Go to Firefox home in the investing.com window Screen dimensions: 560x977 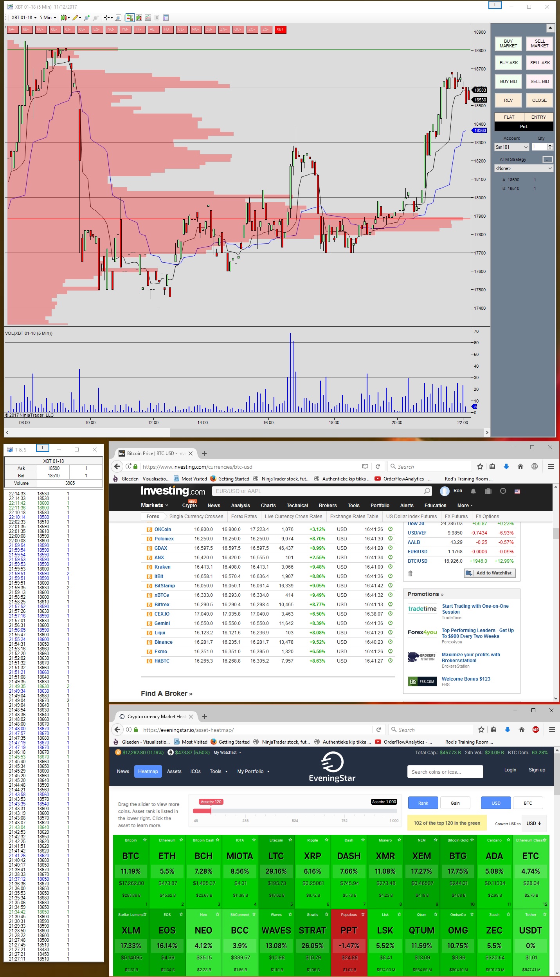(x=520, y=466)
